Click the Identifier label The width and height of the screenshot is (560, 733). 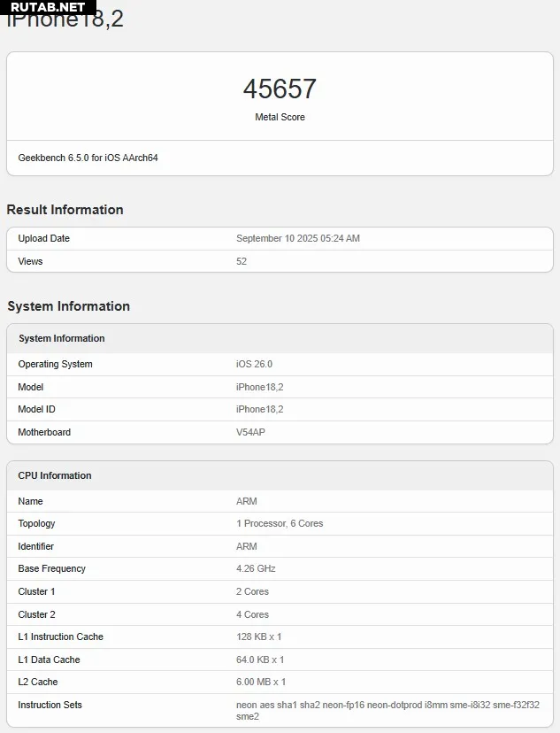point(36,546)
